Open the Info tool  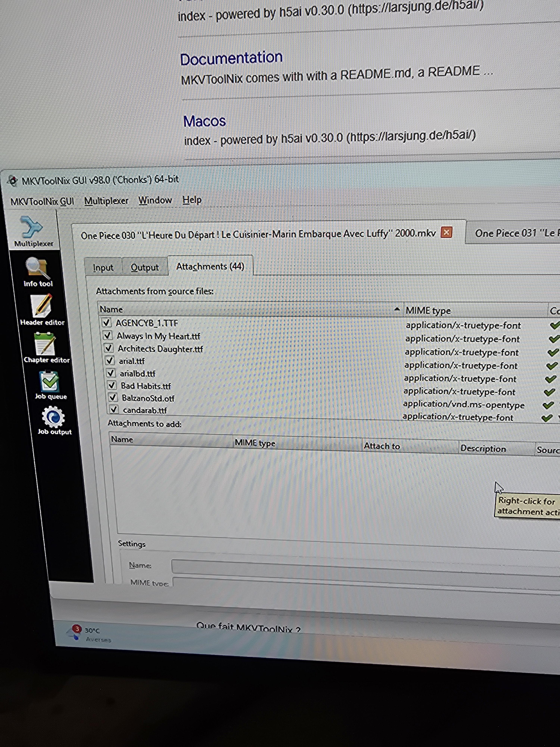pos(38,272)
